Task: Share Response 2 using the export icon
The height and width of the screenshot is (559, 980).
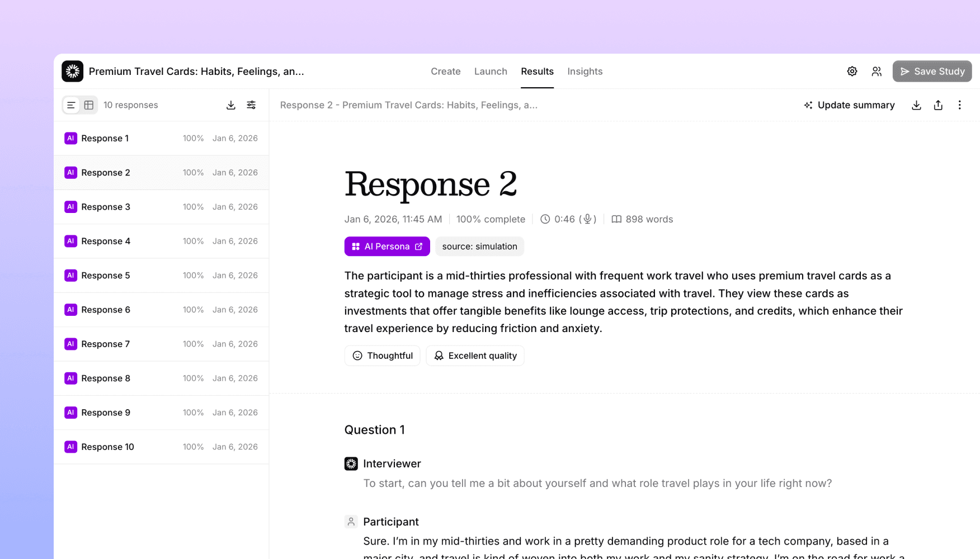Action: point(939,105)
